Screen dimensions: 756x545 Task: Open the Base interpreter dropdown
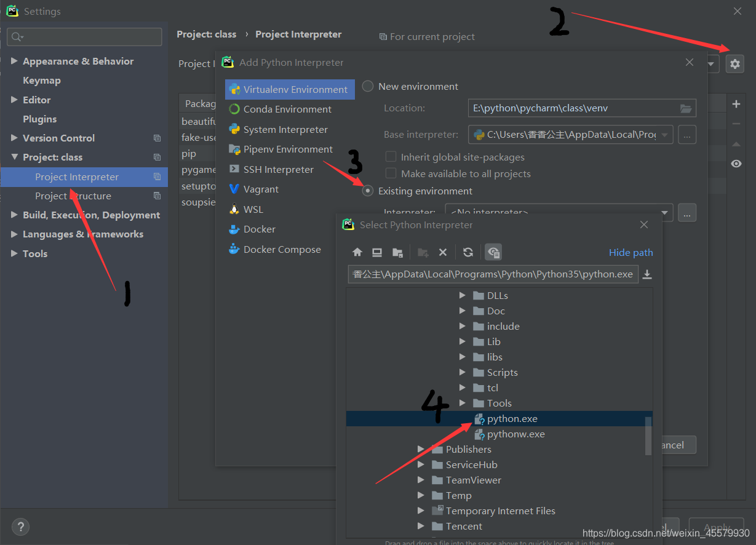click(666, 134)
